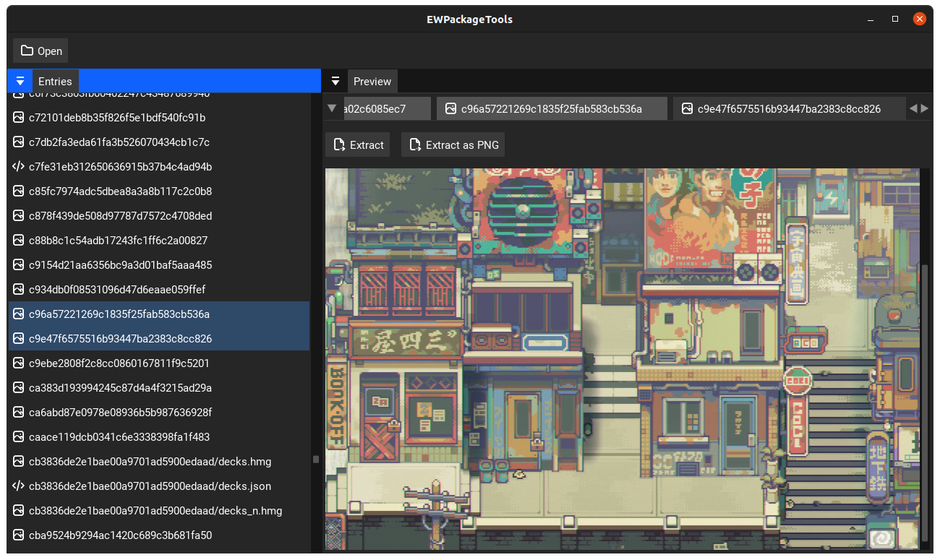Viewport: 940px width, 560px height.
Task: Select entry caace119dcb0341c6e3338398fa1f483
Action: pos(159,436)
